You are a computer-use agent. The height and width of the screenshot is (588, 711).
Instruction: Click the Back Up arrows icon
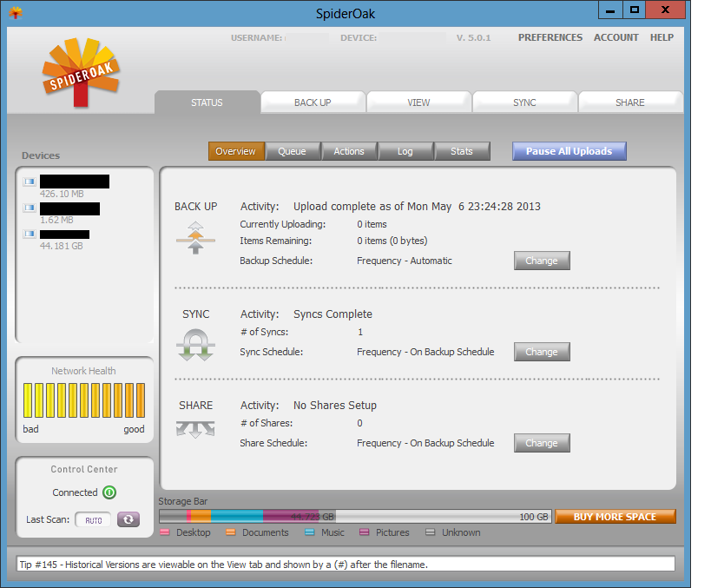(x=195, y=236)
